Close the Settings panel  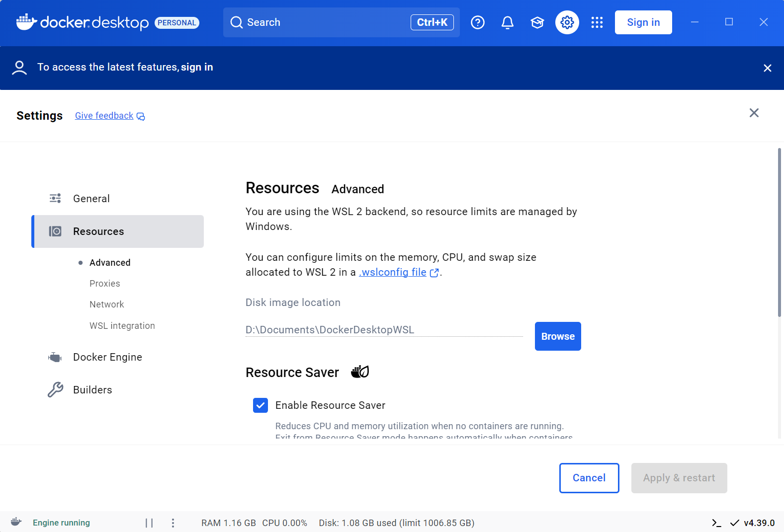[754, 113]
